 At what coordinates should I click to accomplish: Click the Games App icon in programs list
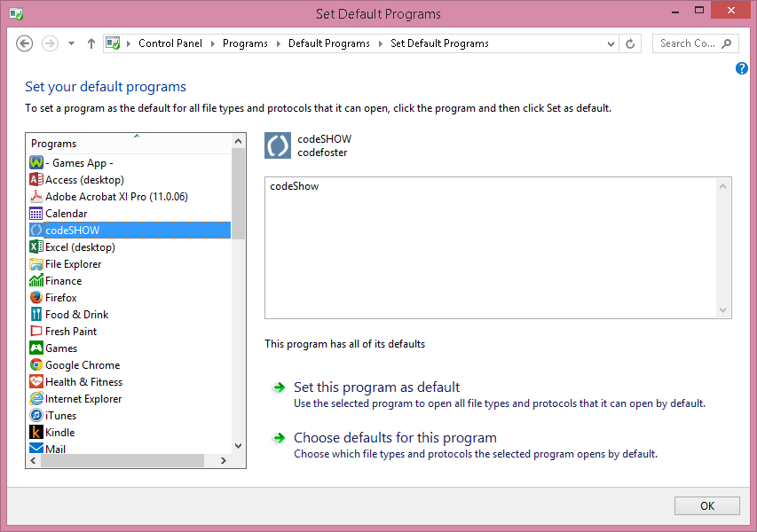click(x=36, y=162)
